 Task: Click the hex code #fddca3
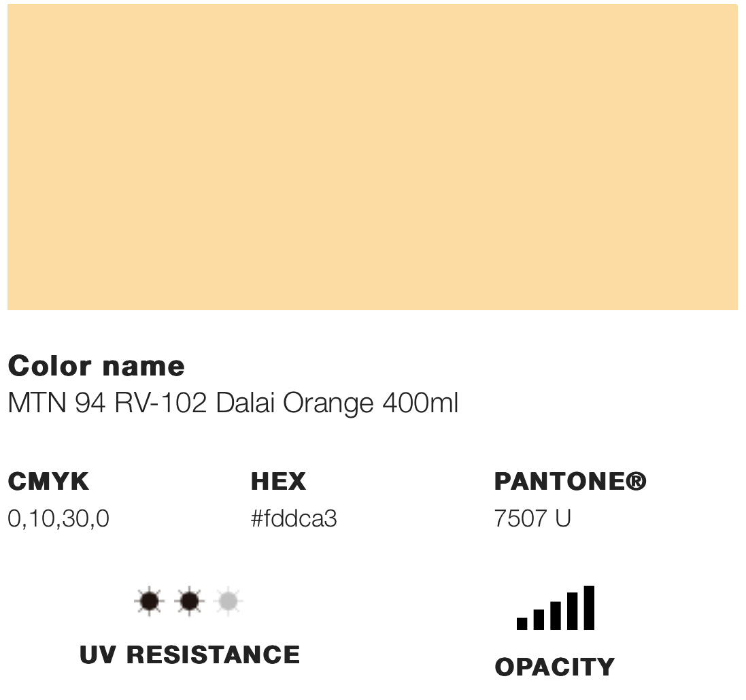point(294,519)
